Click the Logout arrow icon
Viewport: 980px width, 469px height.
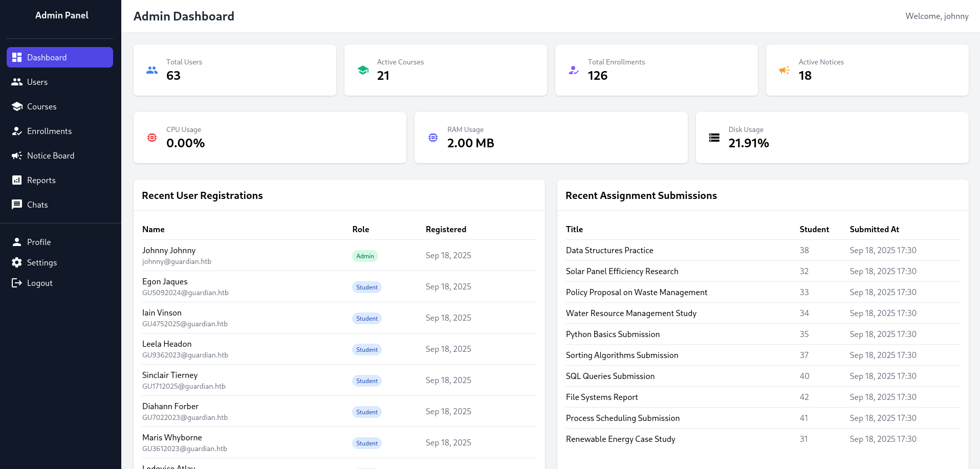tap(16, 283)
